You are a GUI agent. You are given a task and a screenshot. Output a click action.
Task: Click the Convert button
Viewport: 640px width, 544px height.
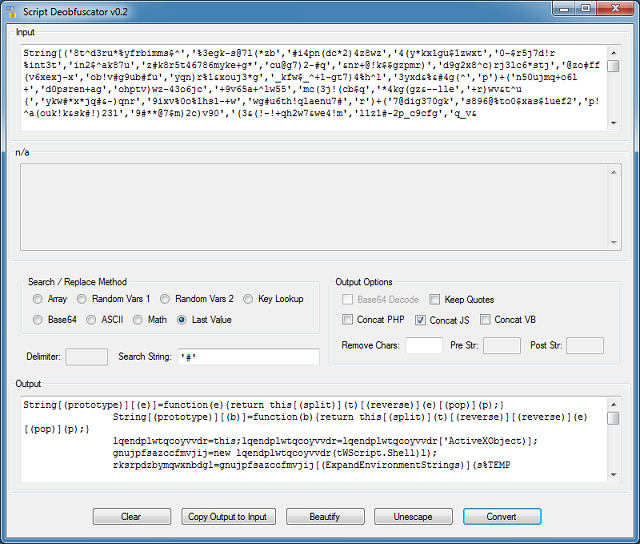[x=502, y=517]
